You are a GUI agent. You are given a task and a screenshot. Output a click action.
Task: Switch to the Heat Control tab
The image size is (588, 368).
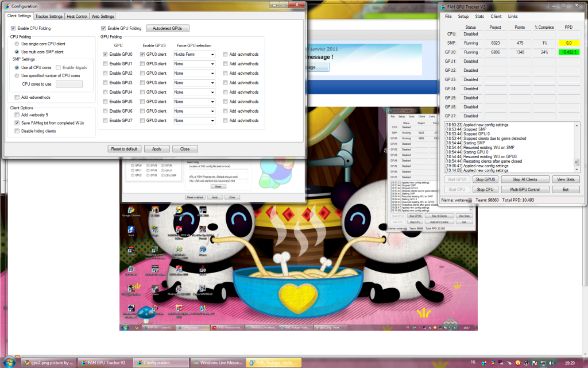tap(77, 17)
